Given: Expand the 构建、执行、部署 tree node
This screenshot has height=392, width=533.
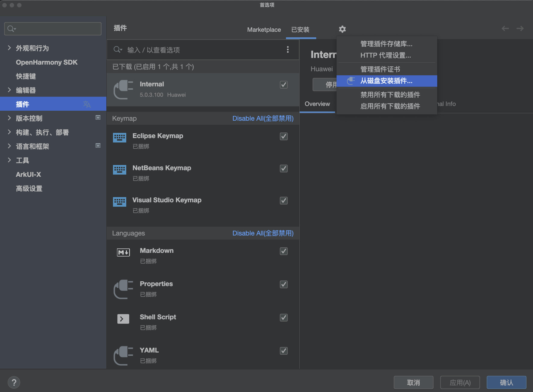Looking at the screenshot, I should (x=9, y=132).
